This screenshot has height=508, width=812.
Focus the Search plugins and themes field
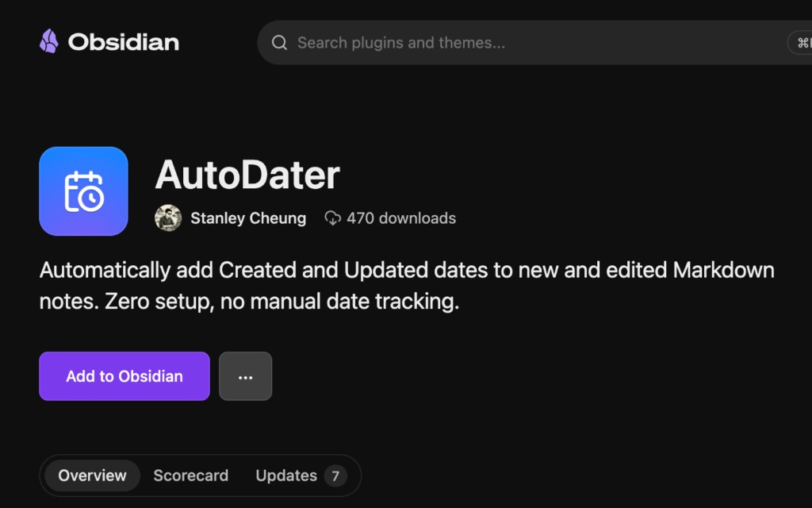(x=534, y=43)
